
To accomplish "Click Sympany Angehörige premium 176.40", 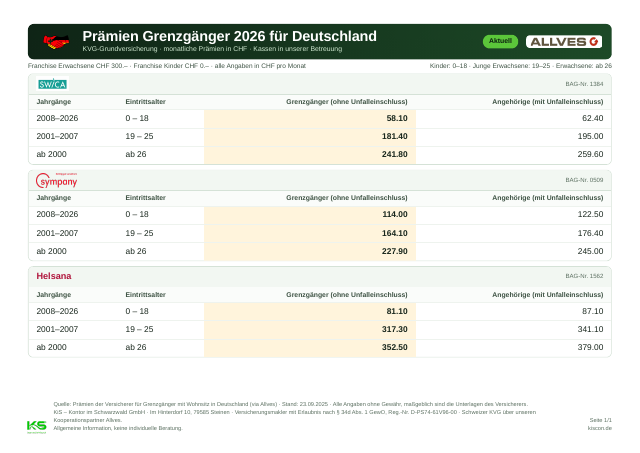I will tap(590, 233).
